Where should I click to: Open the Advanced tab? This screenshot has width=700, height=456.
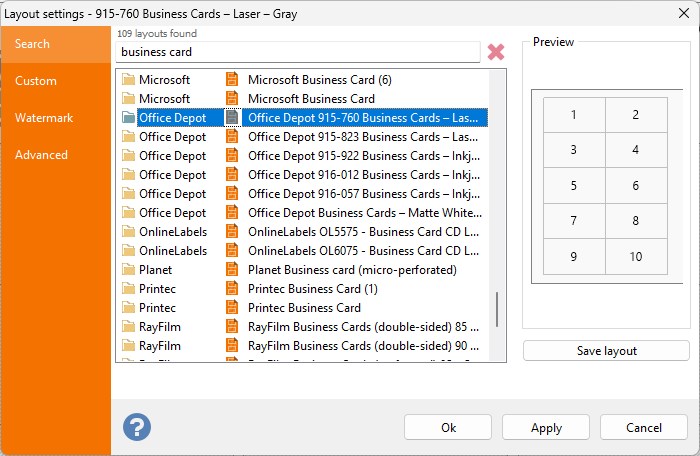[x=56, y=155]
